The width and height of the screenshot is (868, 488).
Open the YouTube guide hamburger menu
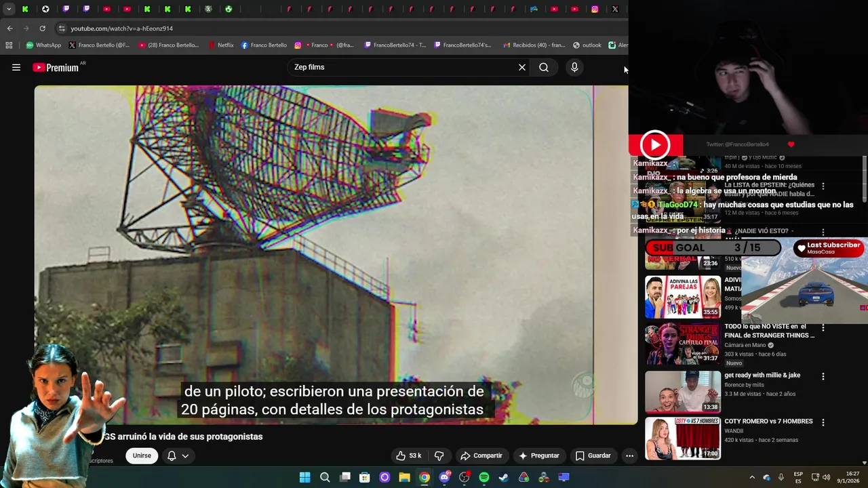pyautogui.click(x=16, y=67)
